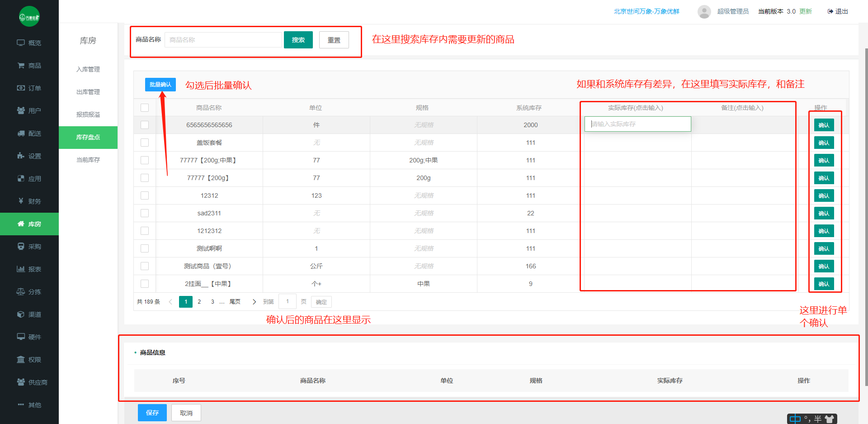Click the blue 批量确认 button

(160, 85)
